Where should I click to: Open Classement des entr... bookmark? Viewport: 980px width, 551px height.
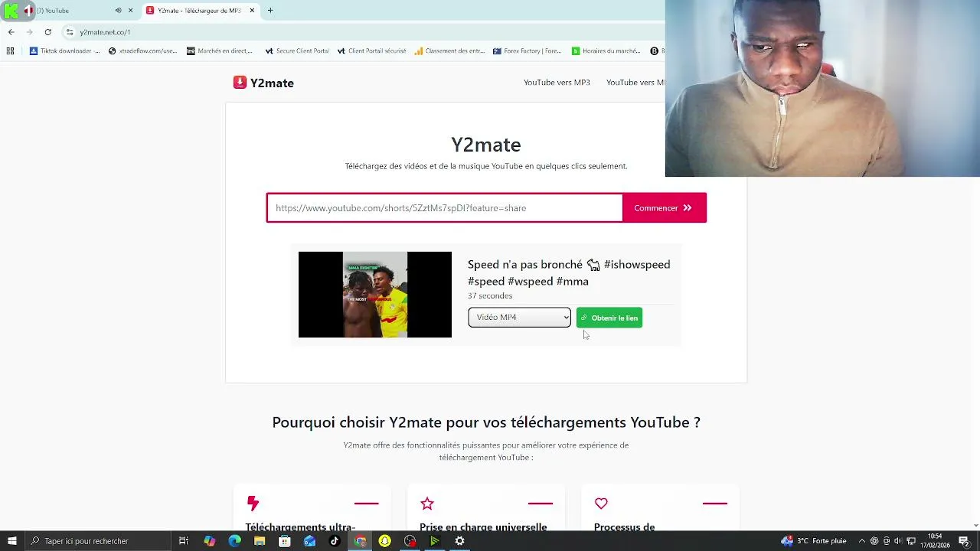click(449, 51)
